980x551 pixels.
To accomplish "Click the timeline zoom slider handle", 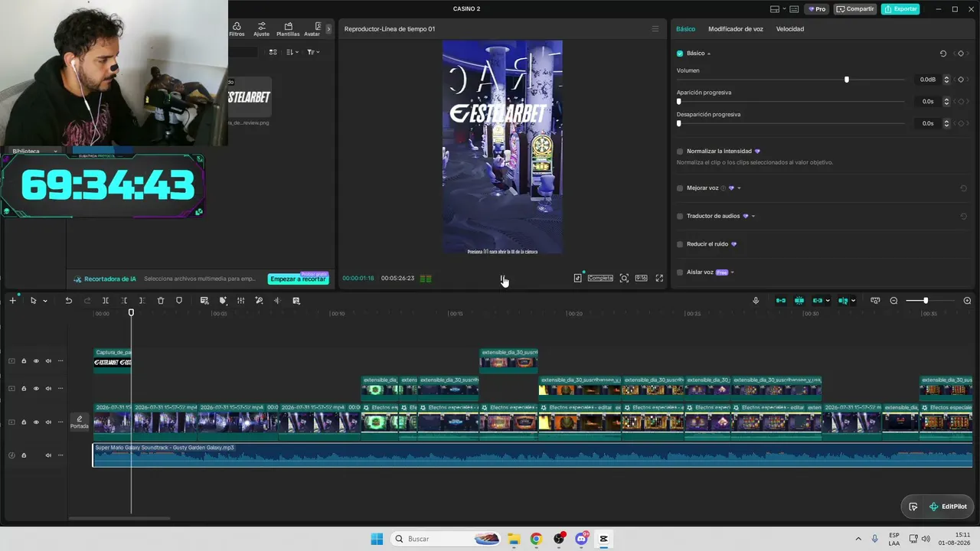I will coord(925,301).
